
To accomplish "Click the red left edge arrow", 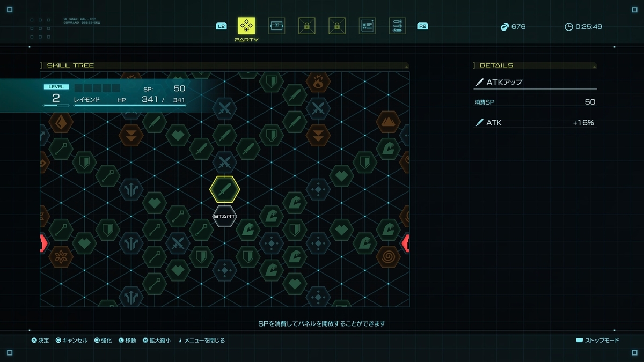I will 44,243.
